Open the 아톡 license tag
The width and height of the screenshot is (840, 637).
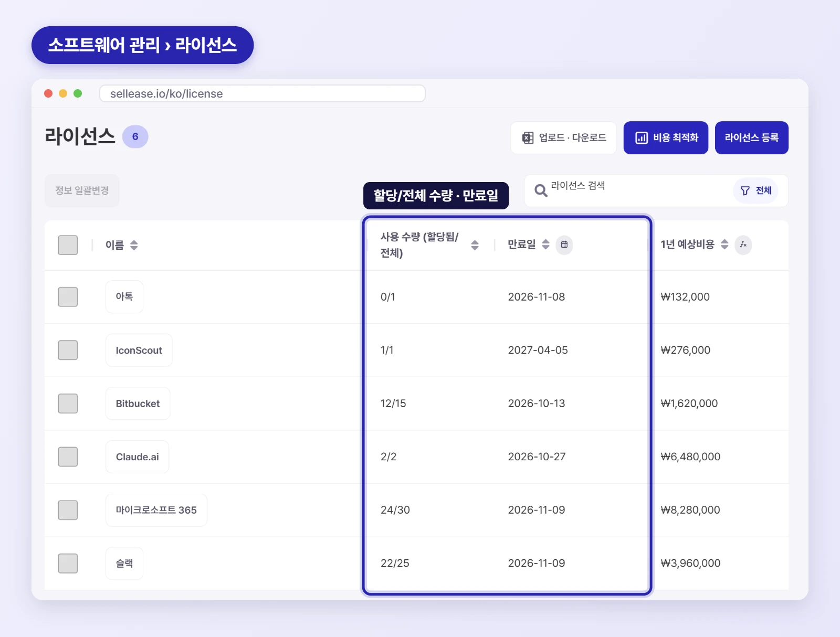pyautogui.click(x=124, y=297)
